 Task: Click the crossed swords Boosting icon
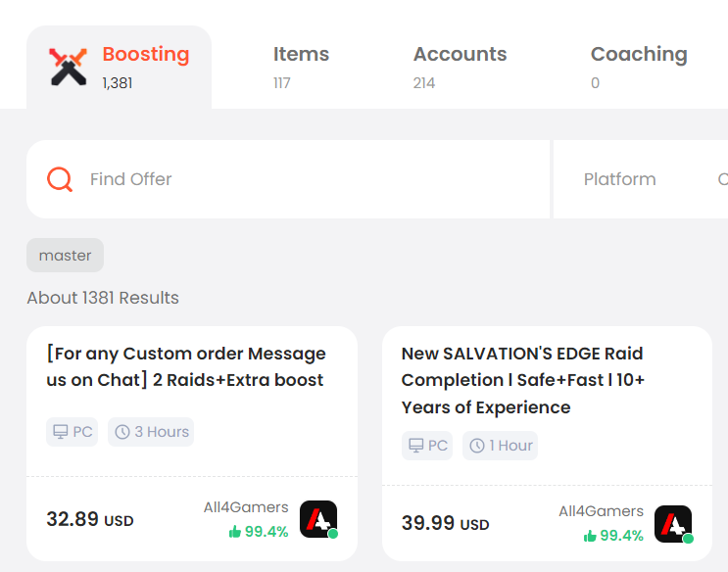click(69, 67)
